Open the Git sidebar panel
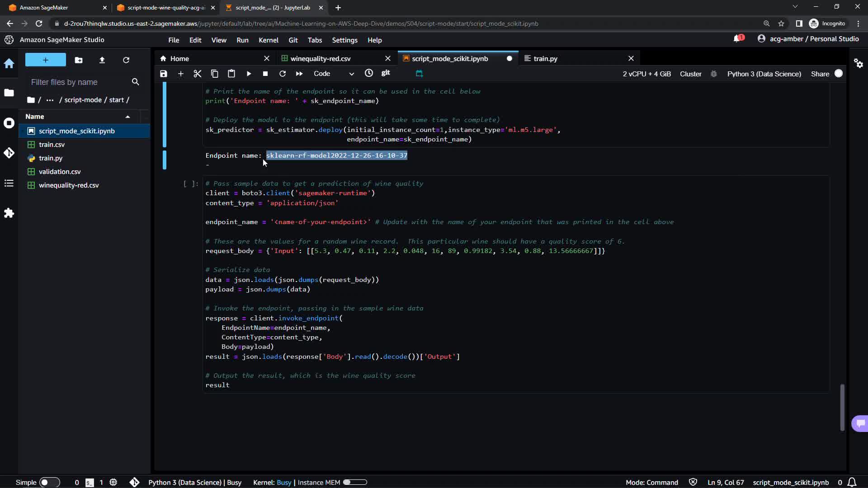The image size is (868, 488). (x=9, y=153)
